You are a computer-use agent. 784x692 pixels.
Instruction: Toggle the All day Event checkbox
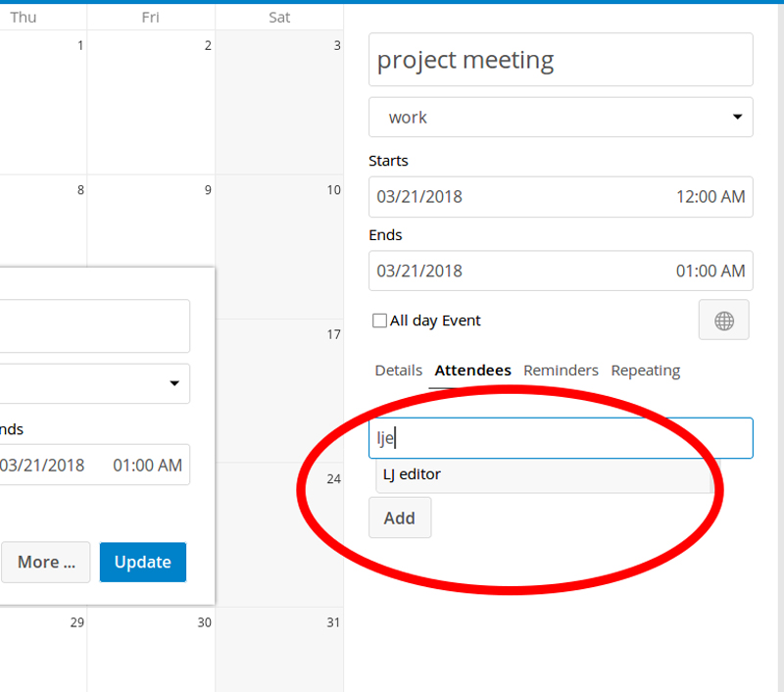coord(379,321)
